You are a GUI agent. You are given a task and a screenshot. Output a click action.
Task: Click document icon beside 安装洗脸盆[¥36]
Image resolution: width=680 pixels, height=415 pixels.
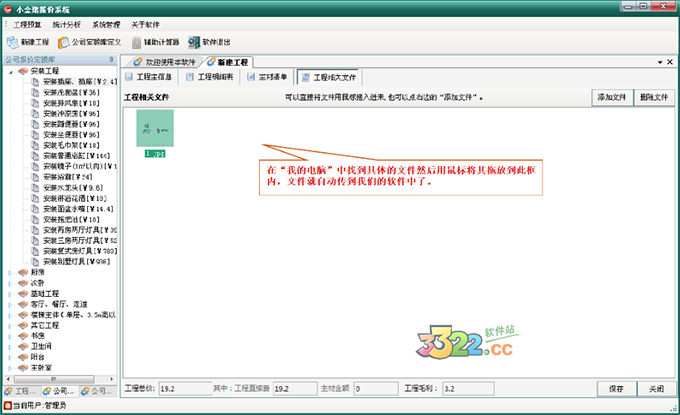click(35, 92)
